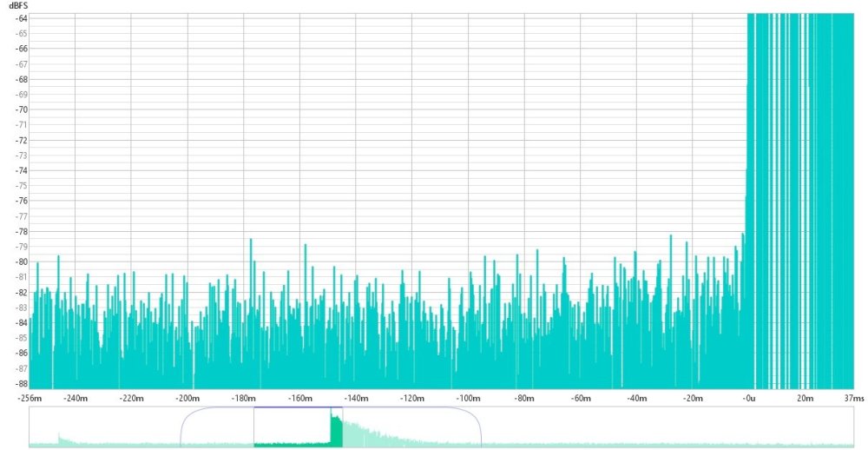Click the -87 value on vertical axis
Viewport: 868px width, 450px height.
point(21,368)
